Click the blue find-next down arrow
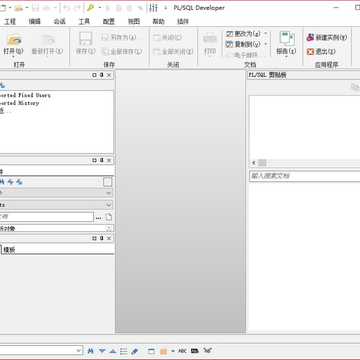 pyautogui.click(x=102, y=351)
